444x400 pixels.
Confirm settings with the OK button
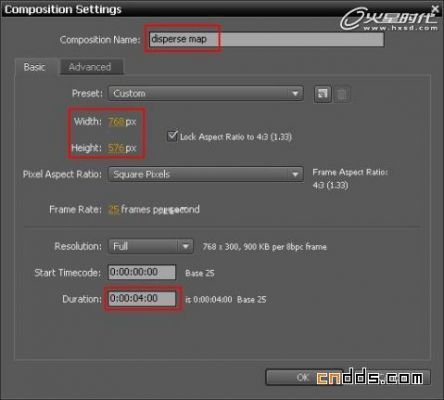pyautogui.click(x=303, y=377)
